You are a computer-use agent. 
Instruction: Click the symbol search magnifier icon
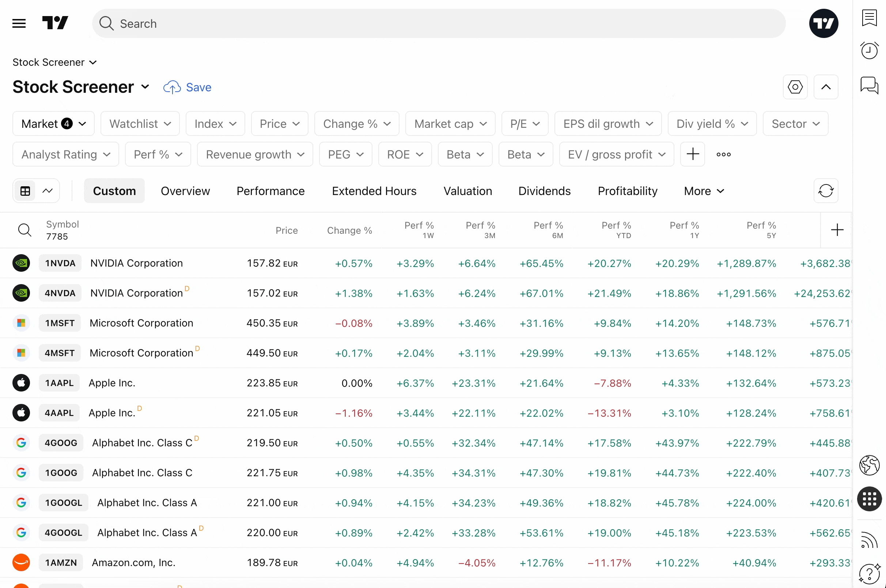pos(25,230)
